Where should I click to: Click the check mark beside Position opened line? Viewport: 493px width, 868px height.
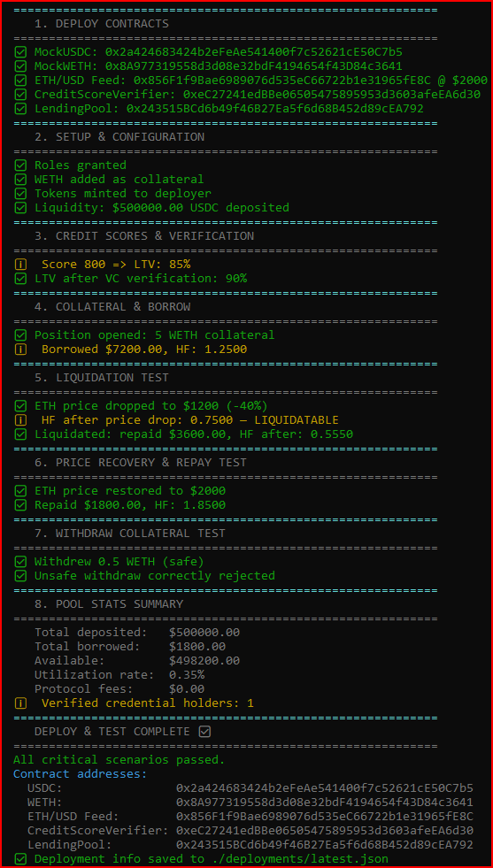tap(20, 335)
